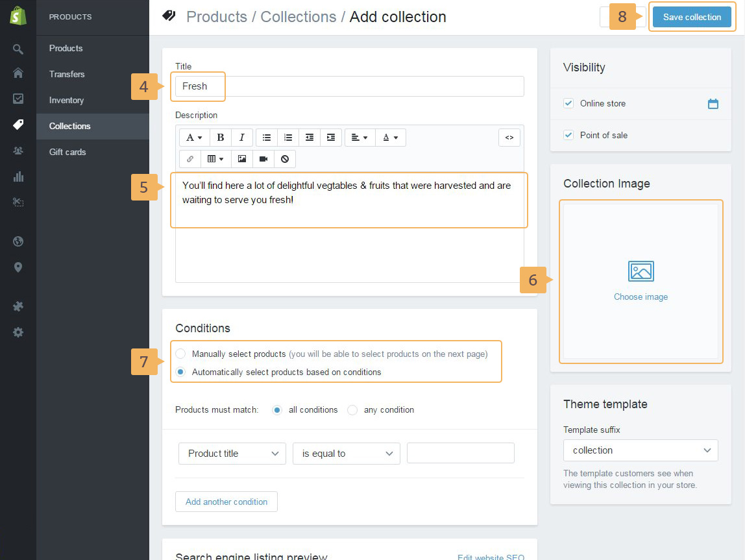The width and height of the screenshot is (745, 560).
Task: Go to Gift cards in Products menu
Action: pos(67,152)
